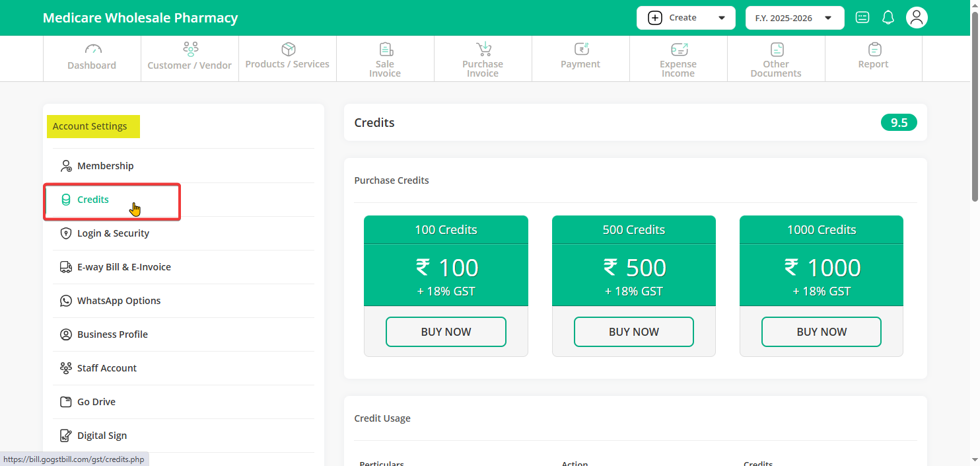The height and width of the screenshot is (466, 980).
Task: Expand the F.Y. 2025-2026 year selector
Action: (794, 18)
